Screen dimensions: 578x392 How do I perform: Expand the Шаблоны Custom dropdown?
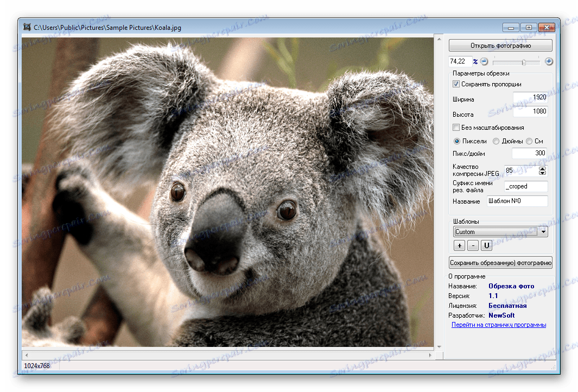click(x=544, y=232)
